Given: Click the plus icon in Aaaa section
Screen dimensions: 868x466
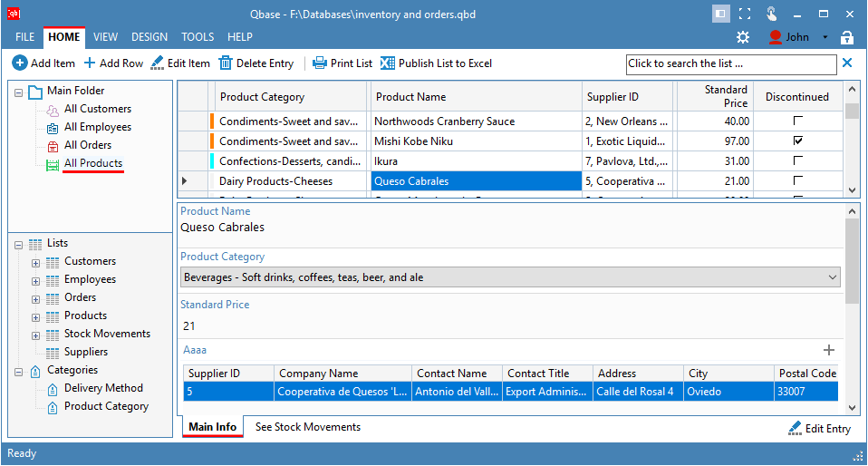Looking at the screenshot, I should tap(829, 350).
